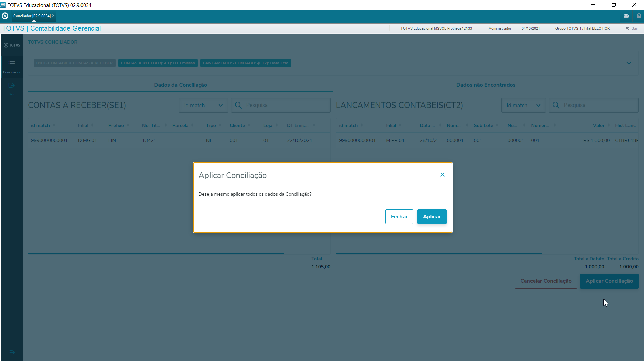Click the CONTAS A RECEBER(SE1): DT Emissao tag
The height and width of the screenshot is (361, 644).
pyautogui.click(x=158, y=63)
